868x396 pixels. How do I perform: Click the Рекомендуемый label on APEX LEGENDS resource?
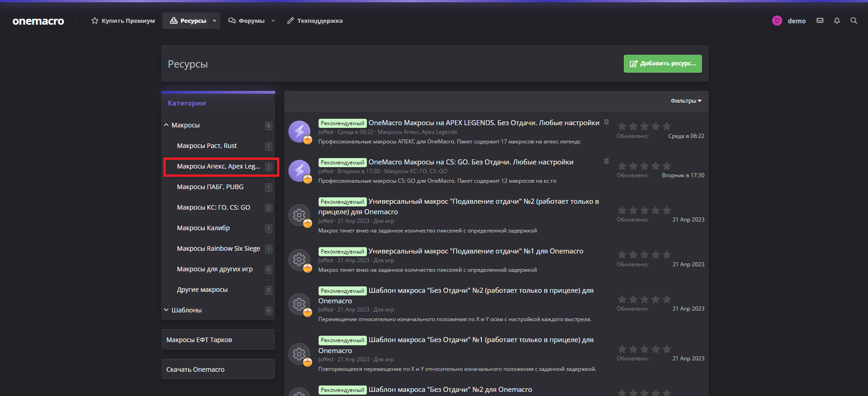(x=342, y=123)
